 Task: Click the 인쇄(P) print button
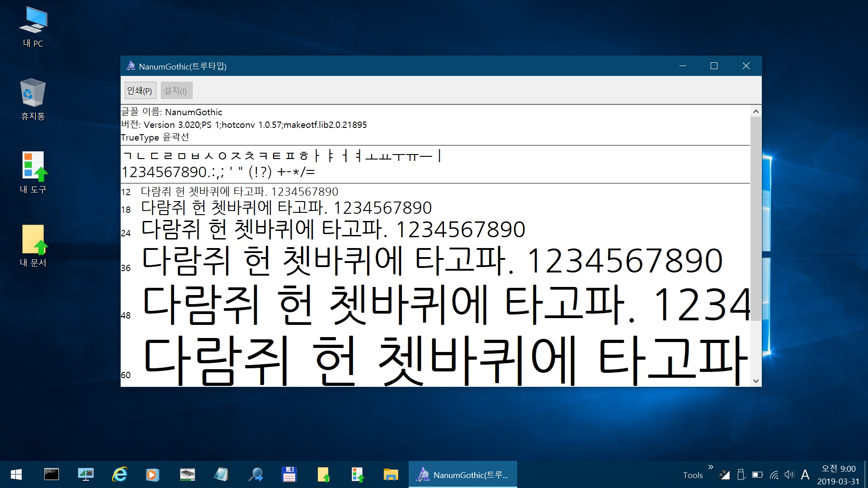[140, 90]
